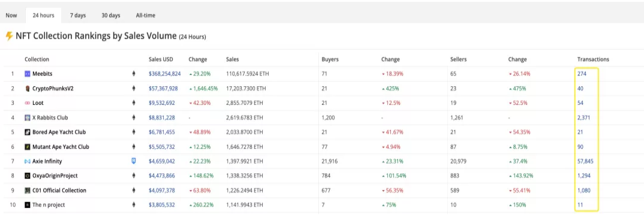Screen dimensions: 644x217
Task: Click the Transactions column header
Action: pos(593,59)
